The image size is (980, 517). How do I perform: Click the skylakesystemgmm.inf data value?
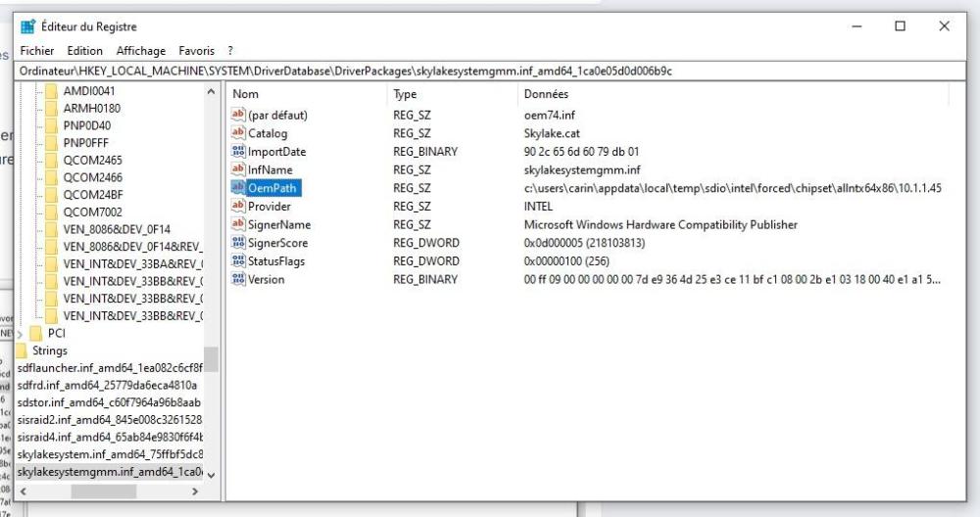[x=582, y=169]
